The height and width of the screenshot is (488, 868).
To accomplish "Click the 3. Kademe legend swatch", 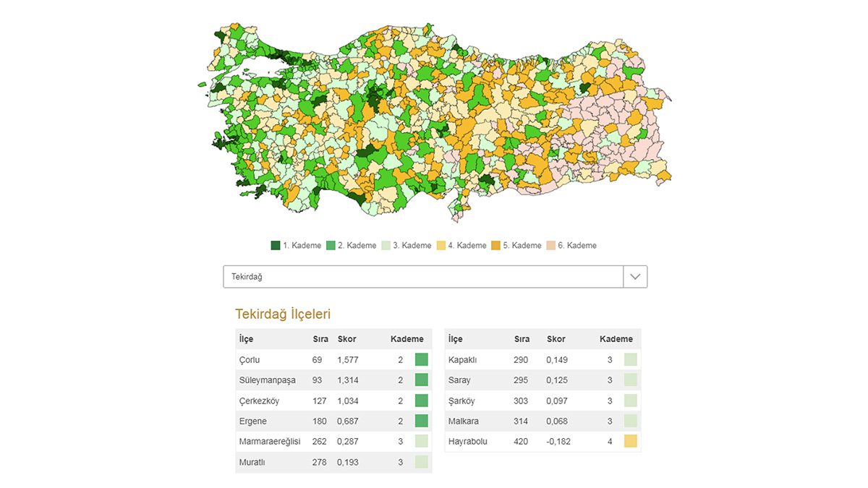I will pyautogui.click(x=386, y=246).
